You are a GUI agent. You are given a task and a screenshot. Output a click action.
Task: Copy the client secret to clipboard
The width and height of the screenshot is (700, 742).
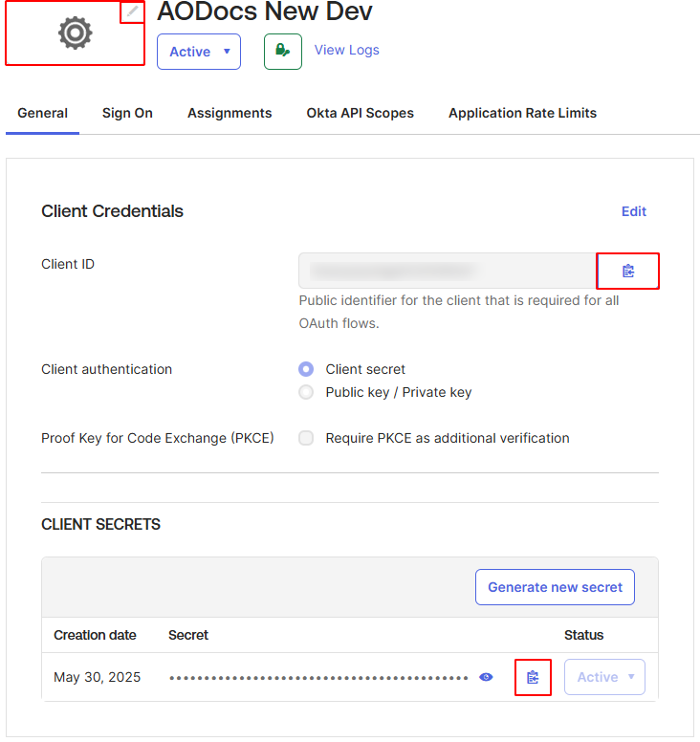point(533,677)
